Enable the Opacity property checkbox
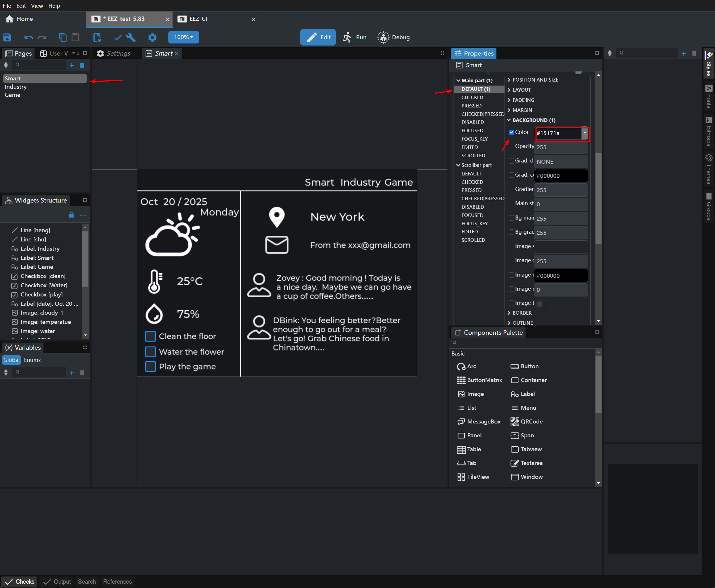The height and width of the screenshot is (588, 715). coord(511,146)
